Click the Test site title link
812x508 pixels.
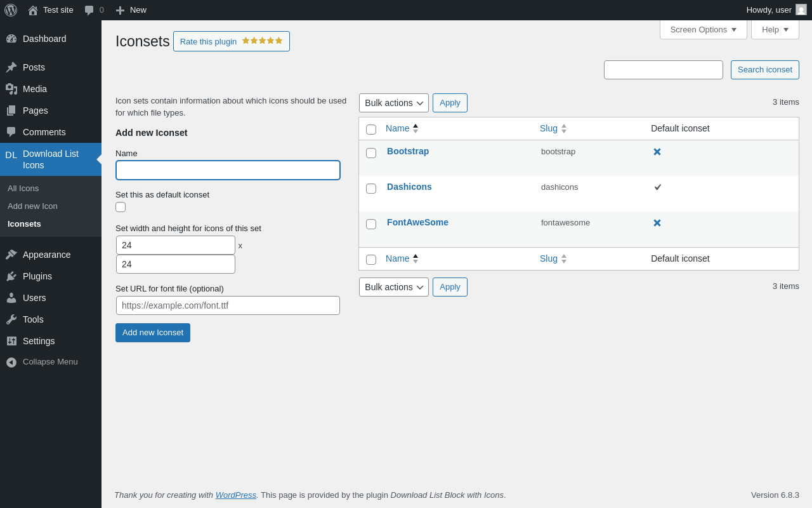[58, 10]
